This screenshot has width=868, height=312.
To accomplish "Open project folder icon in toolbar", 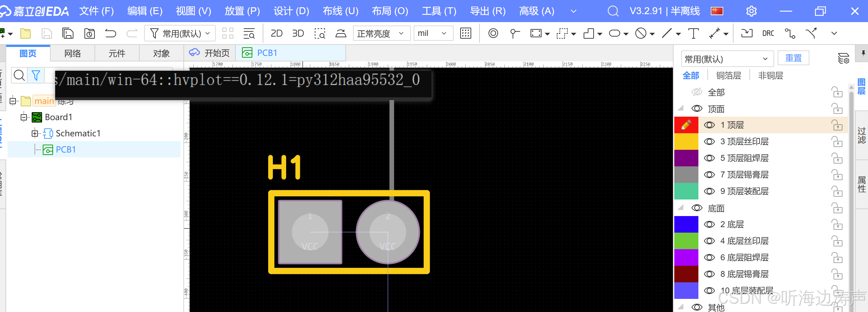I will (x=26, y=33).
